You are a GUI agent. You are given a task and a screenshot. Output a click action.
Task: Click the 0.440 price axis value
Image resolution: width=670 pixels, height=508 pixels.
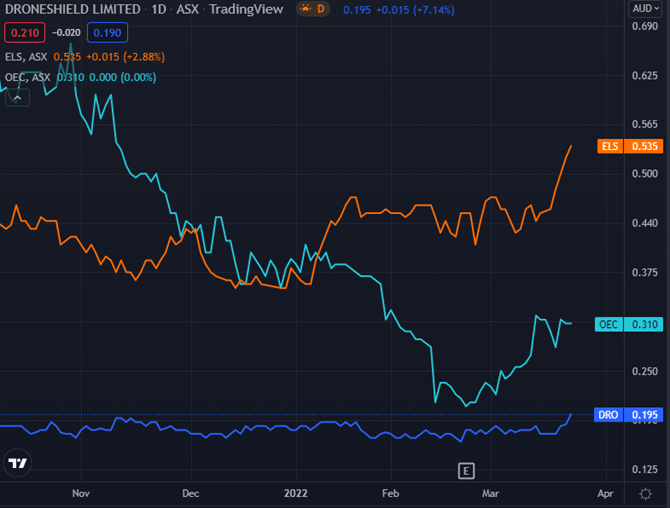point(645,223)
